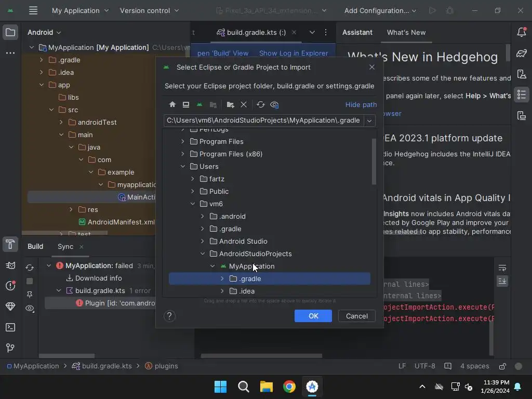Open path history dropdown in dialog
This screenshot has width=532, height=399.
(369, 121)
